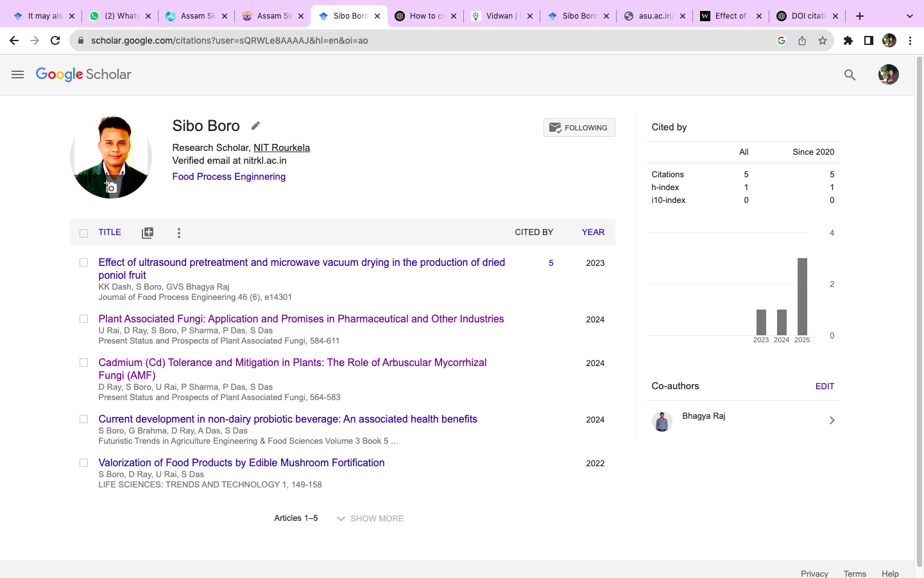Expand the article list with SHOW MORE
924x578 pixels.
(370, 518)
